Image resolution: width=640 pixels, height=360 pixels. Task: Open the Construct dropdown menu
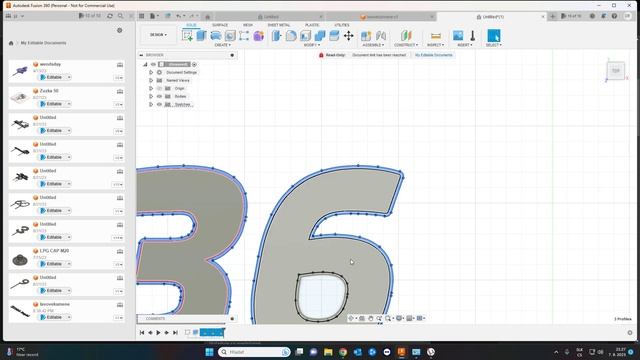406,45
